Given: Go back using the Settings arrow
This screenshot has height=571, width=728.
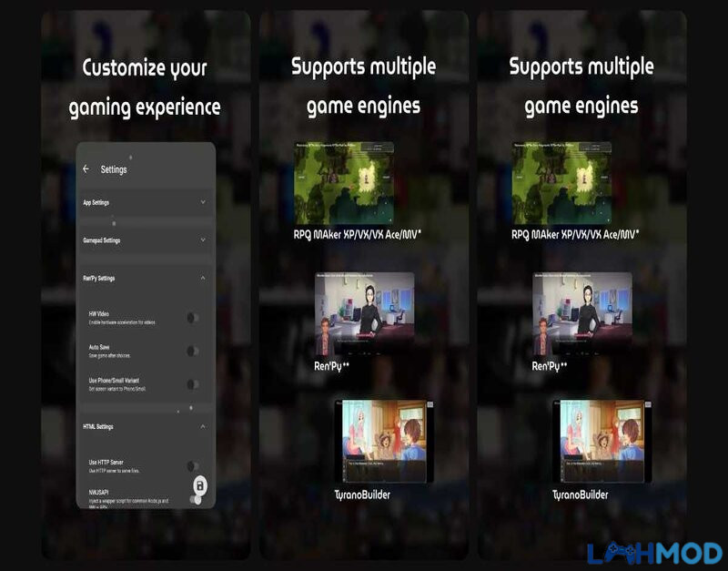Looking at the screenshot, I should click(86, 169).
